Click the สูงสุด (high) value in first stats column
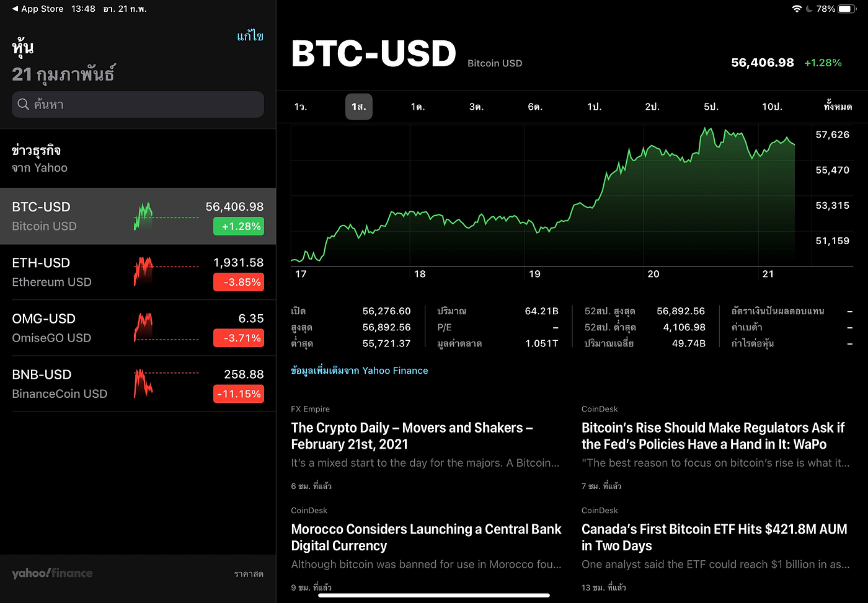The image size is (868, 603). (x=386, y=327)
